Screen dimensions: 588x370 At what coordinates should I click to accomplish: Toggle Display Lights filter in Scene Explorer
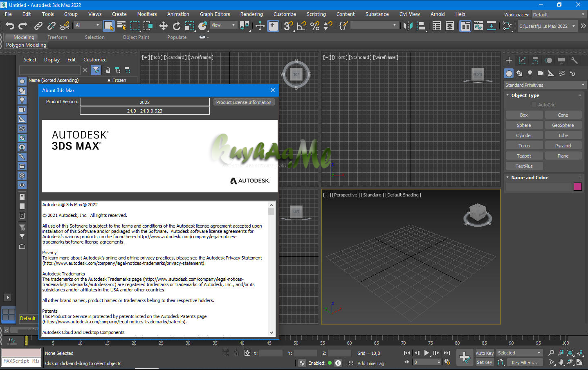22,100
